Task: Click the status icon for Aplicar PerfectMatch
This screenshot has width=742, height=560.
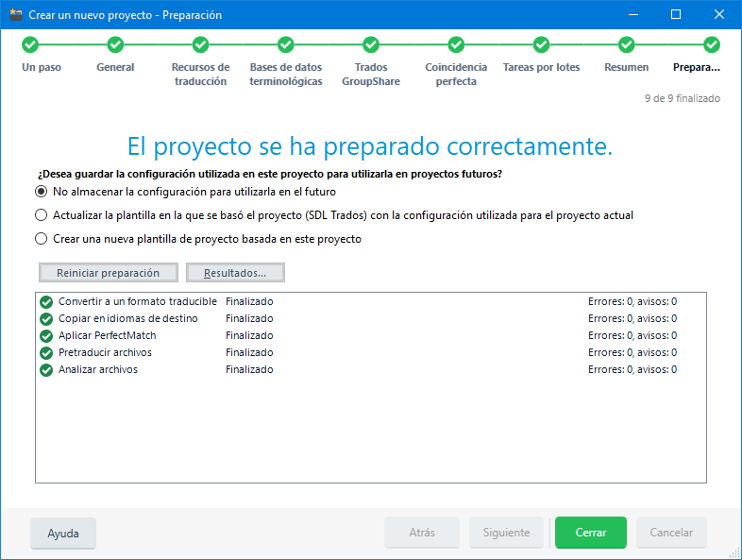Action: coord(46,336)
